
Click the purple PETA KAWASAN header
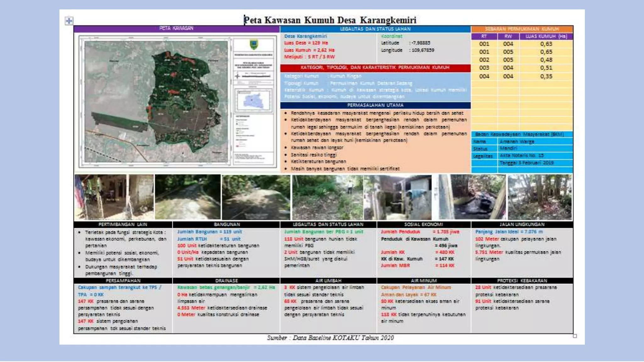click(x=176, y=28)
